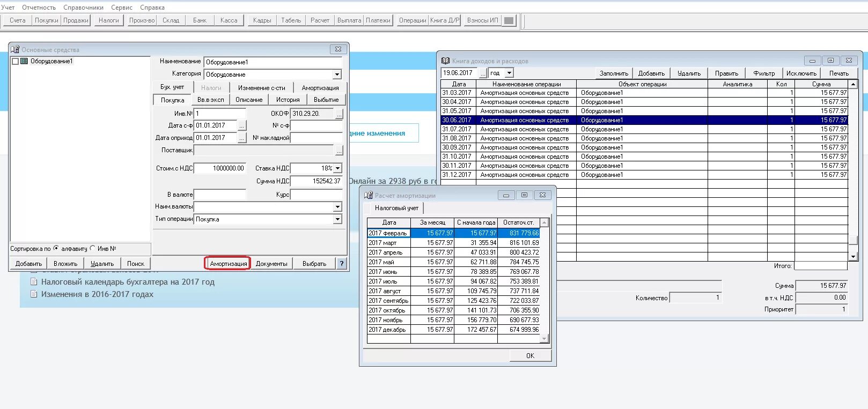Open calendar ellipsis for Дата с-ф
Image resolution: width=868 pixels, height=409 pixels.
pyautogui.click(x=242, y=125)
